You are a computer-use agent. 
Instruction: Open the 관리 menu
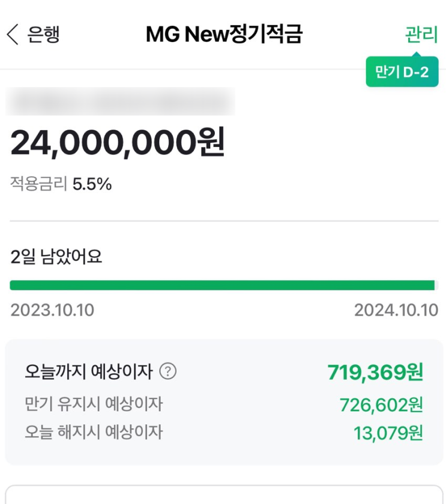421,34
